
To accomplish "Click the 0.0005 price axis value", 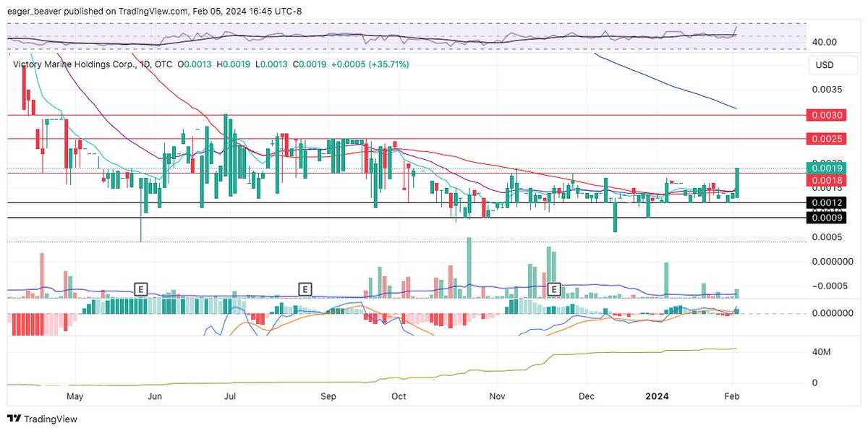I will pyautogui.click(x=827, y=236).
